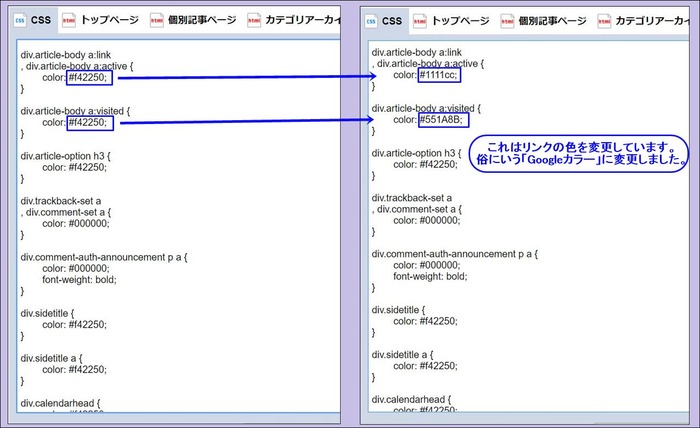Image resolution: width=700 pixels, height=428 pixels.
Task: Click the html icon beside right カテゴリアーカイブ
Action: point(604,21)
